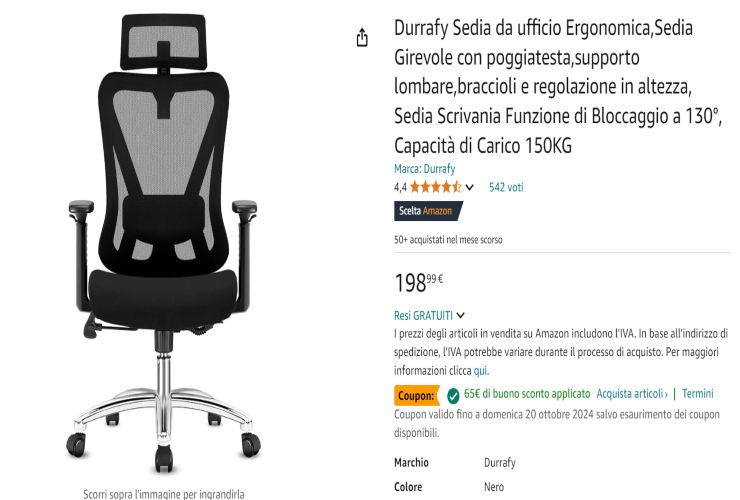This screenshot has width=740, height=500.
Task: Click the 65€ di buono sconto applicato text
Action: tap(527, 394)
